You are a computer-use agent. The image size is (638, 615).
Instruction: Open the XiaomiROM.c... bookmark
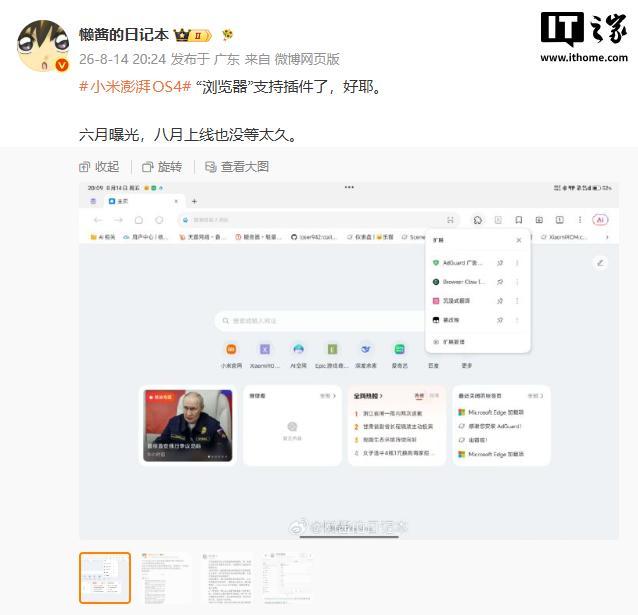[x=565, y=237]
